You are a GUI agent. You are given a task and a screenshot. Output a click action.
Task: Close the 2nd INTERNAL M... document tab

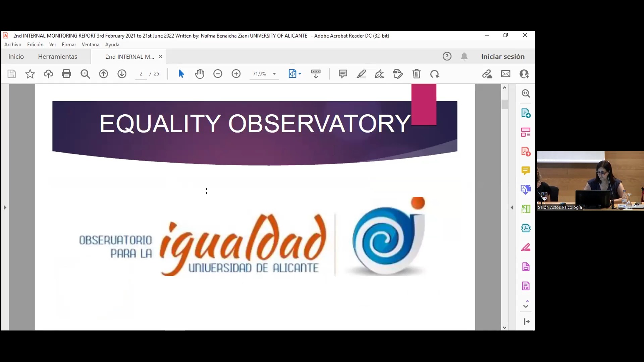point(160,57)
